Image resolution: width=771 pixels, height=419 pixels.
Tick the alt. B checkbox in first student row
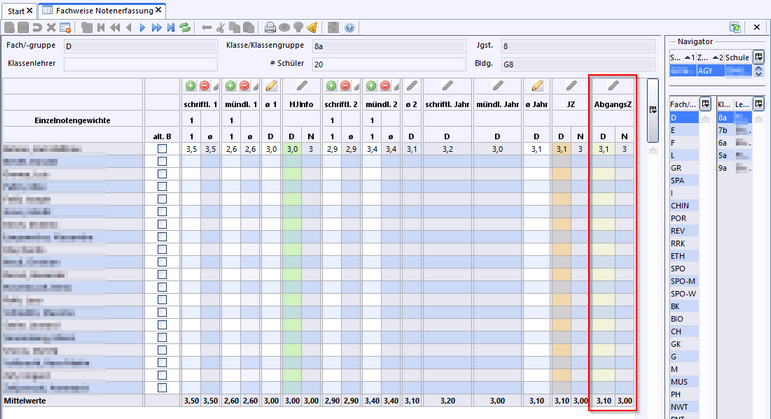(162, 148)
